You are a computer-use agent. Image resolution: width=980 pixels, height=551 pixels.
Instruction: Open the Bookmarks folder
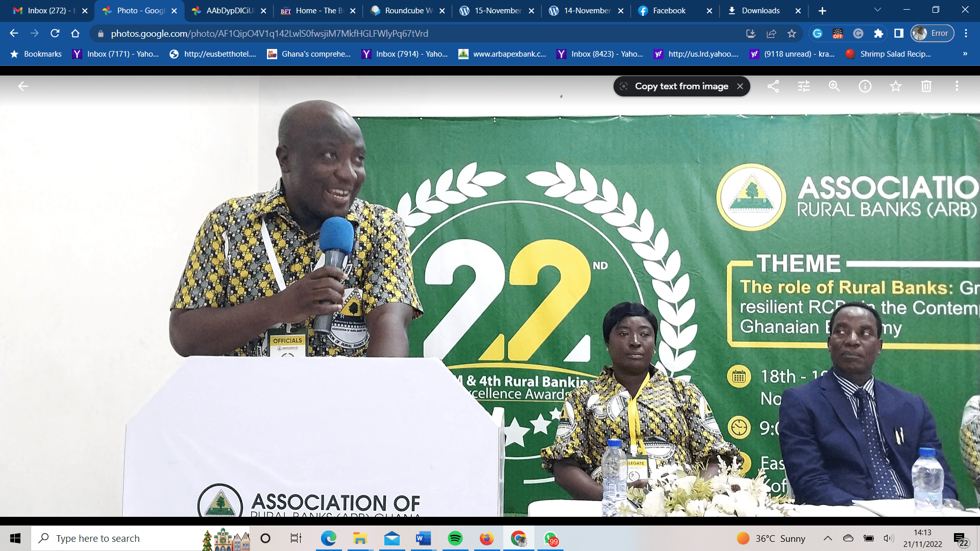36,54
